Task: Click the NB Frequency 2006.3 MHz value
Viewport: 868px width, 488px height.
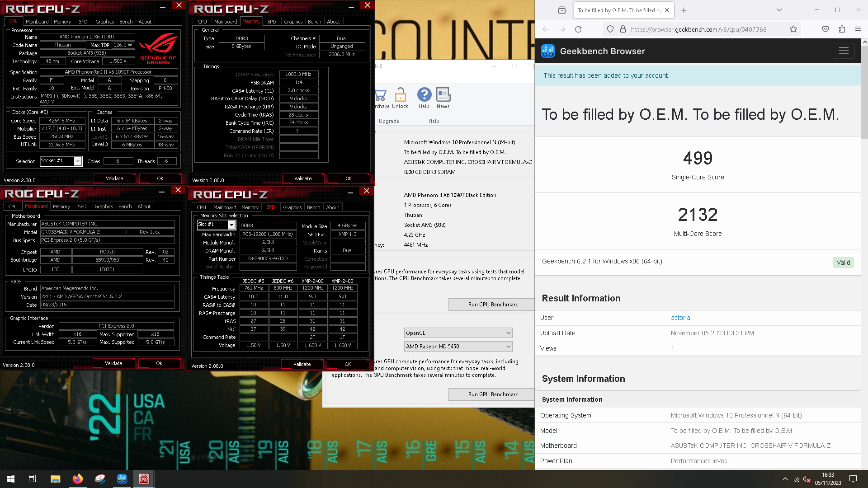Action: pyautogui.click(x=341, y=54)
